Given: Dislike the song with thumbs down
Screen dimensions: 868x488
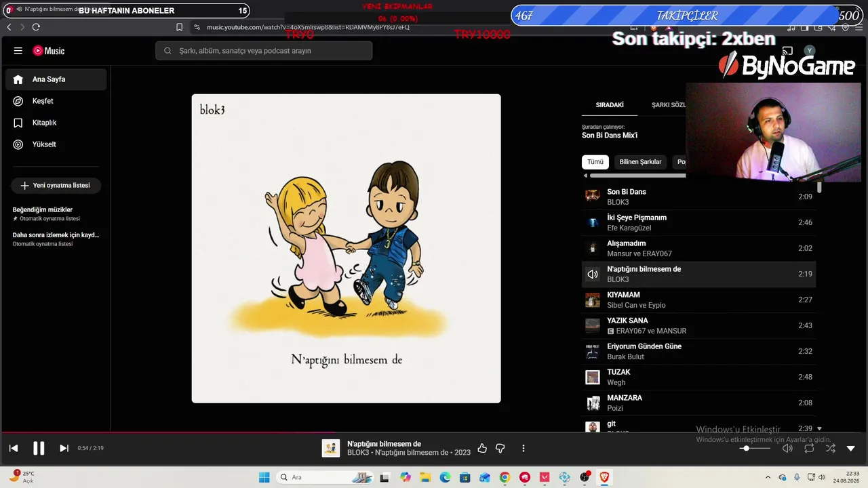Looking at the screenshot, I should pos(500,448).
